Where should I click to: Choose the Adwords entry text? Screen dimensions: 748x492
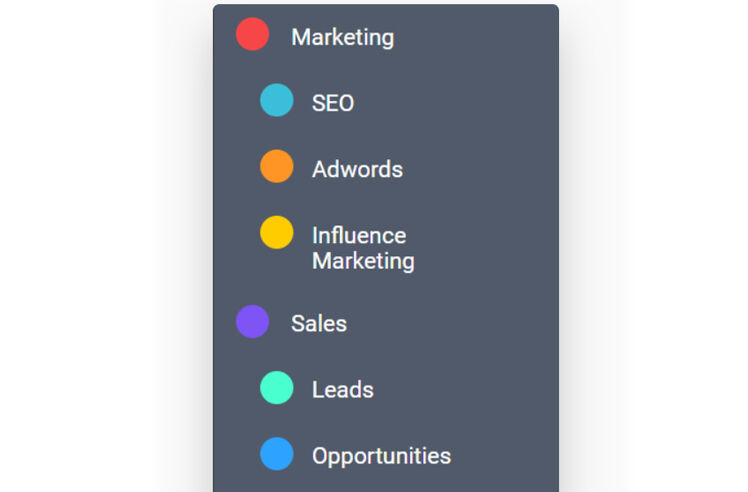[357, 169]
